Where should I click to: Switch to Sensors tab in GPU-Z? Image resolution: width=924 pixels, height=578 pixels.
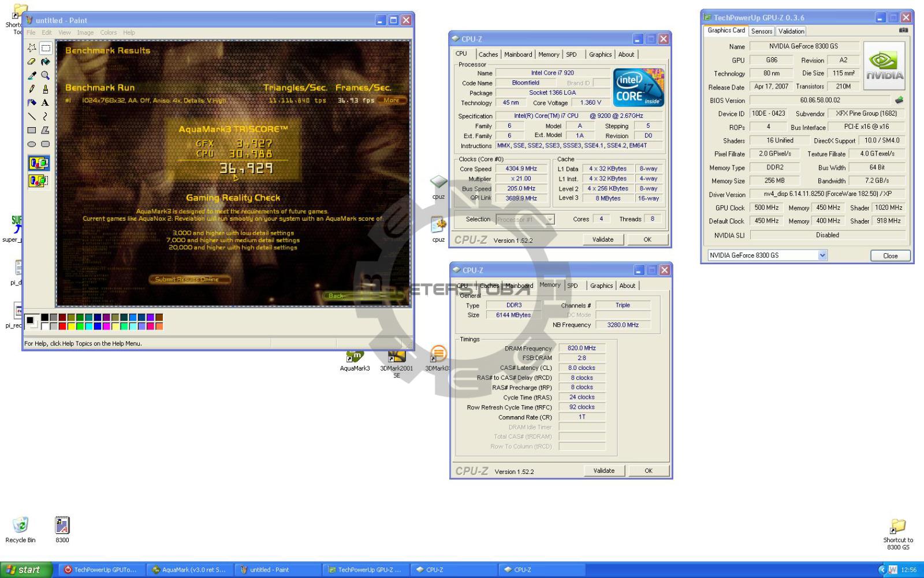coord(762,31)
